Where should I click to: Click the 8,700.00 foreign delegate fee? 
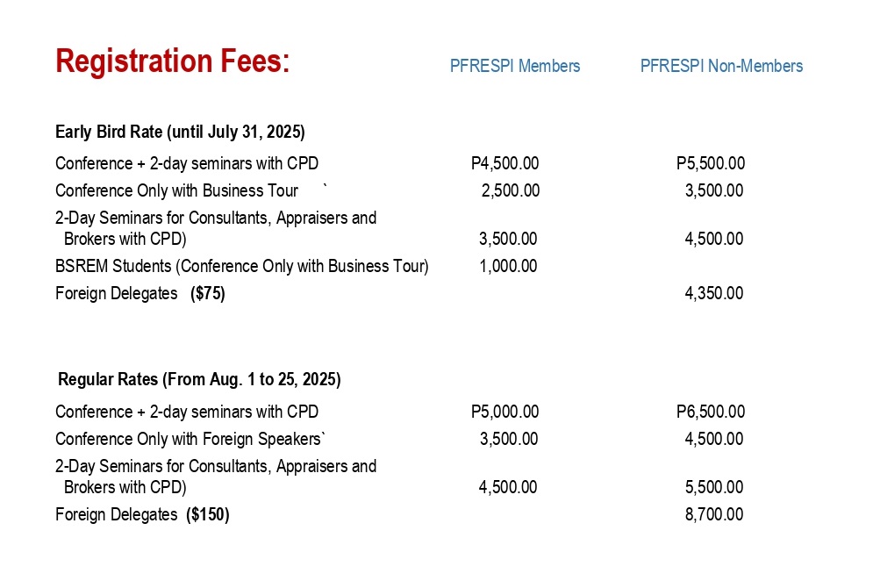click(714, 514)
